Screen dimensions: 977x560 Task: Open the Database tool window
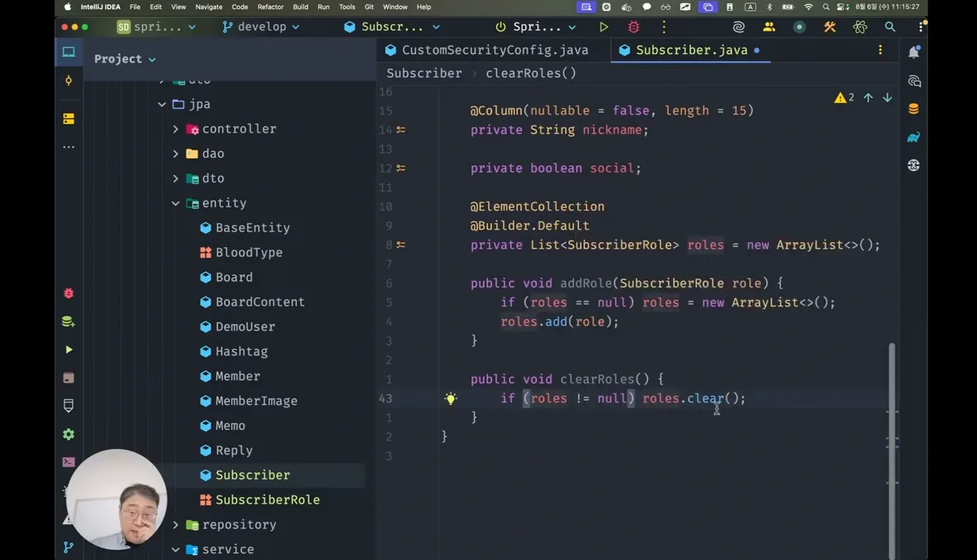[914, 109]
